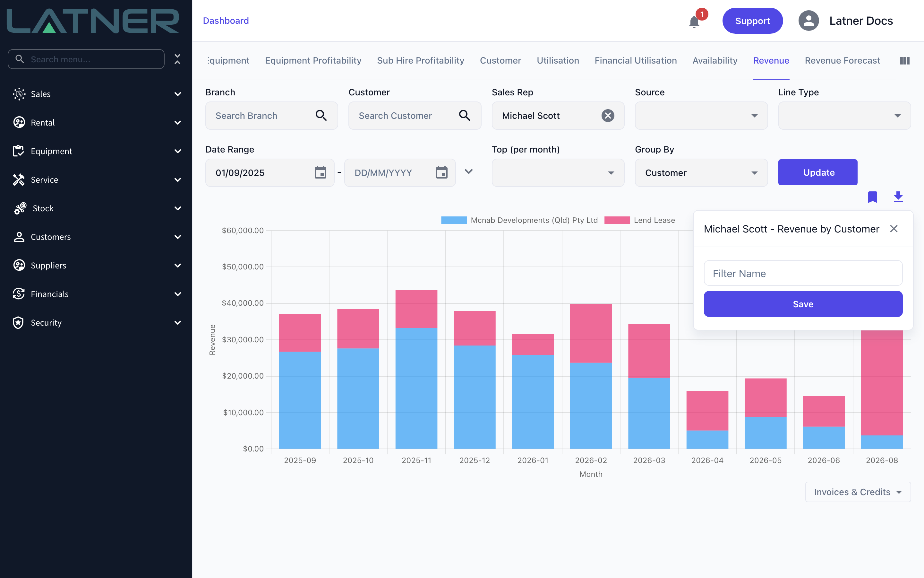The image size is (924, 578).
Task: Click the Branch search magnifier icon
Action: 321,116
